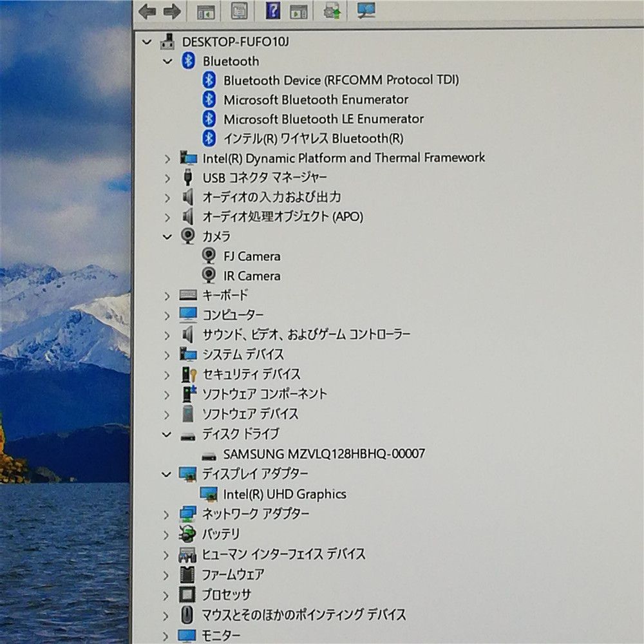
Task: Expand the ヒューマン インターフェイス デバイス category
Action: pos(166,555)
